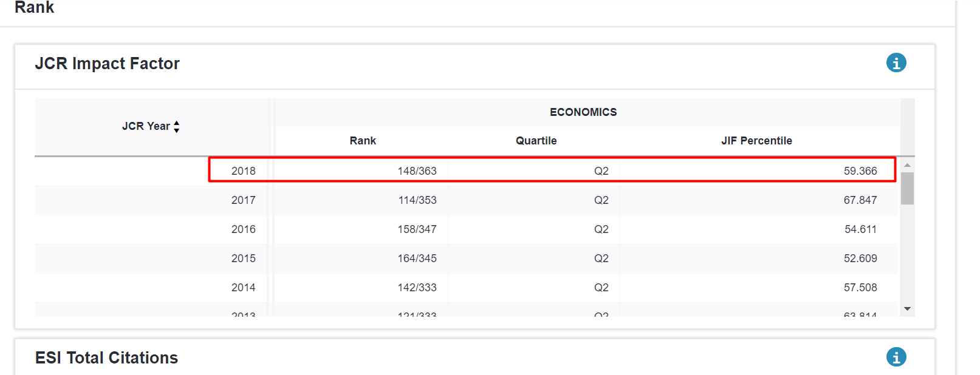Select the Quartile column header
Screen dimensions: 980x375
coord(536,141)
